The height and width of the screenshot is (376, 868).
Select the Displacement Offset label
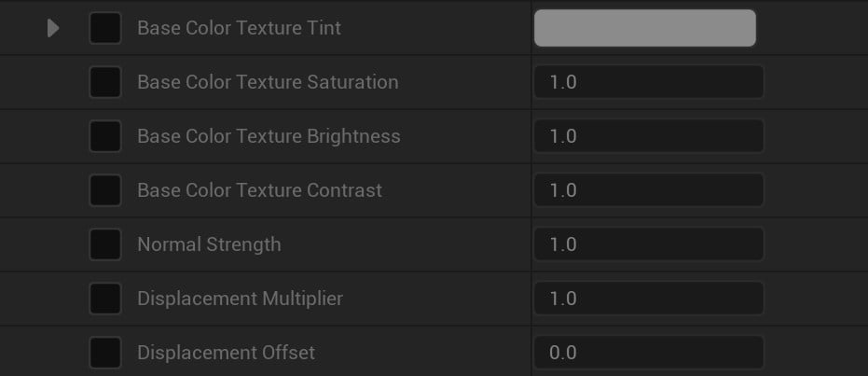(226, 353)
